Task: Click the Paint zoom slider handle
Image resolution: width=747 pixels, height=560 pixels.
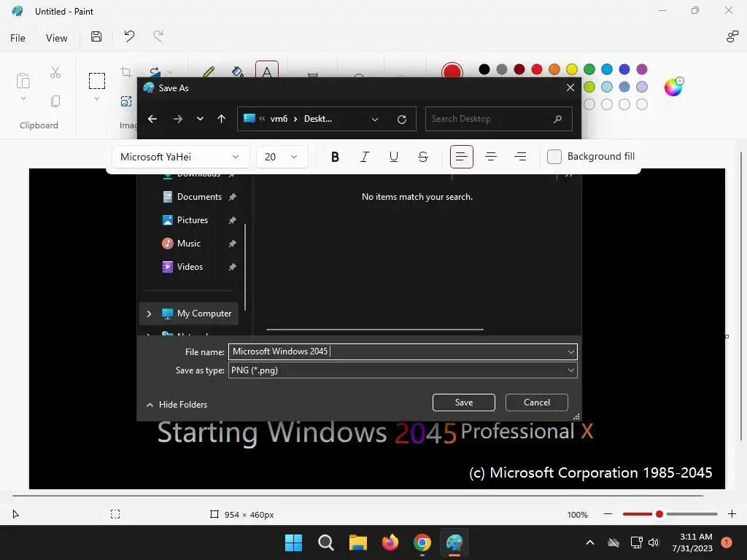Action: [x=659, y=514]
